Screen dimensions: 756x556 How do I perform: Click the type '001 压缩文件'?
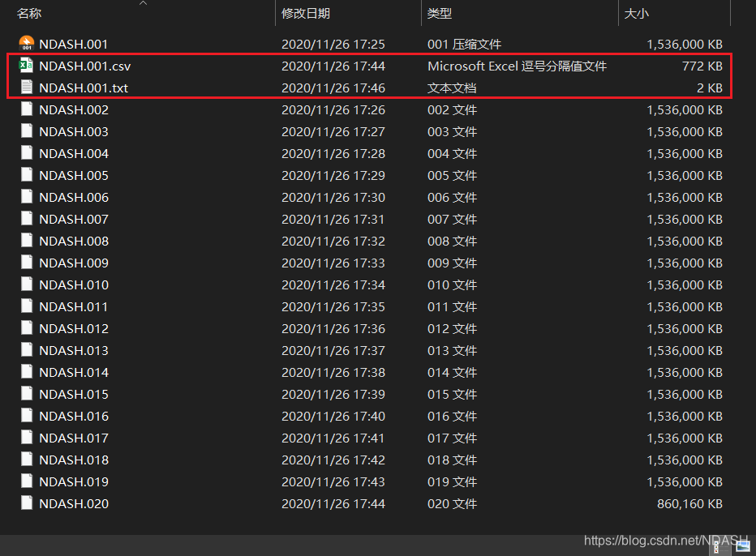(464, 45)
